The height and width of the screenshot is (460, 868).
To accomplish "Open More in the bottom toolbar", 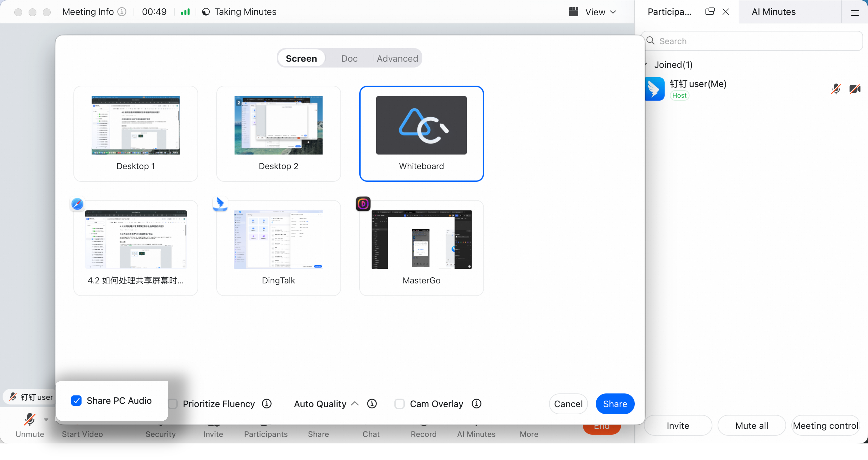I will click(x=529, y=434).
